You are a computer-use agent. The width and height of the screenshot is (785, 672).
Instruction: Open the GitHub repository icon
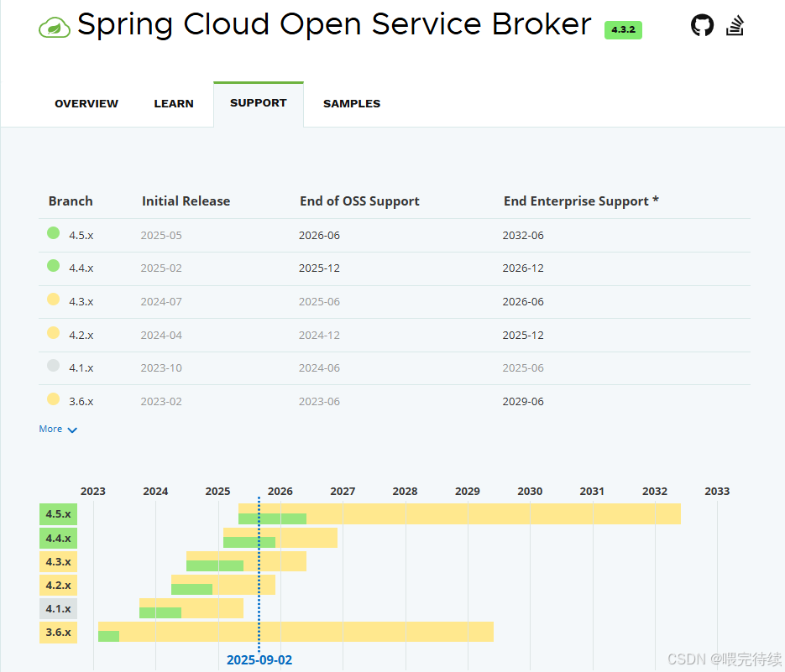(x=702, y=25)
